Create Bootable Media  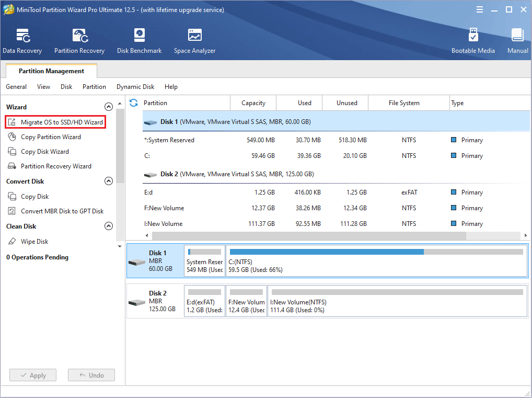tap(473, 42)
